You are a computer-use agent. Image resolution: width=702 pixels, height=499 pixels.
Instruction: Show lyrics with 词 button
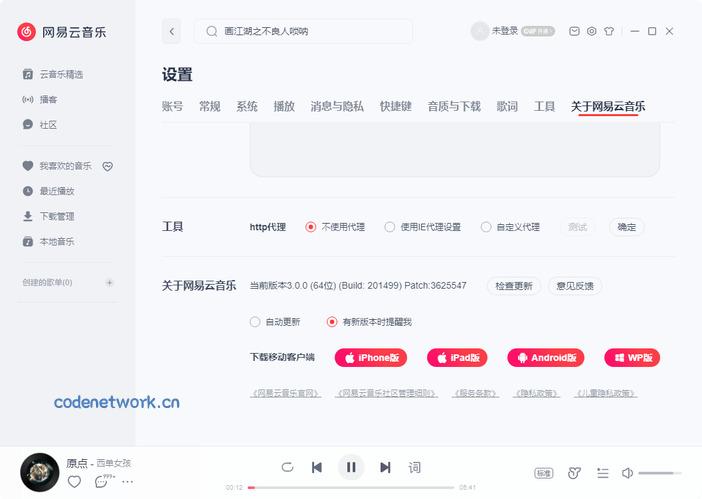414,467
